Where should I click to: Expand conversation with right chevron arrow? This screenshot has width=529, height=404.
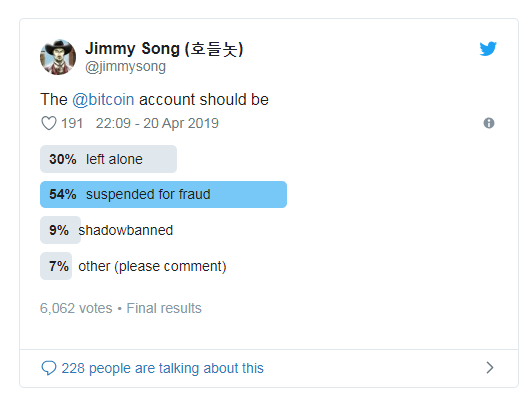click(490, 368)
